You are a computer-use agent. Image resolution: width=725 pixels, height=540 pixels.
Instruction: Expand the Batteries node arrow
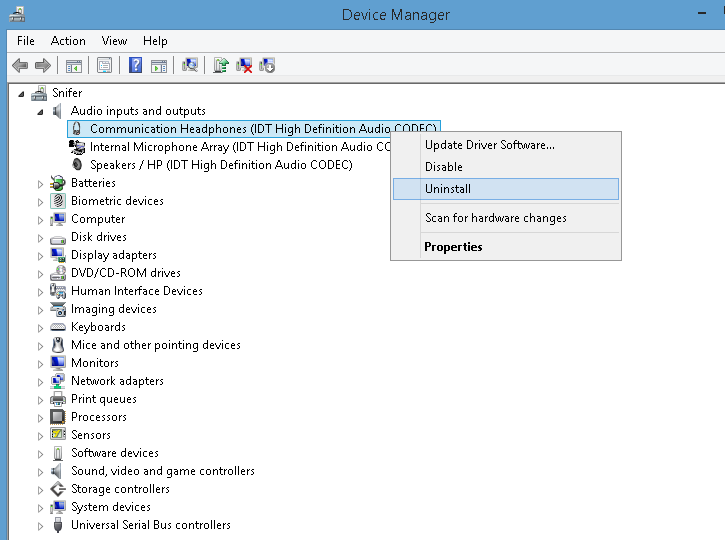coord(40,184)
